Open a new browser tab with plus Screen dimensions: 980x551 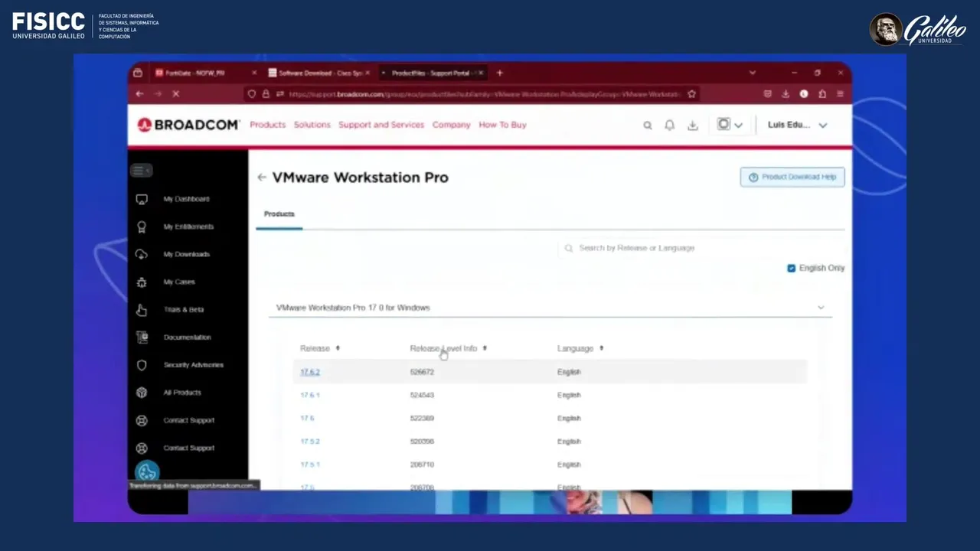(500, 73)
